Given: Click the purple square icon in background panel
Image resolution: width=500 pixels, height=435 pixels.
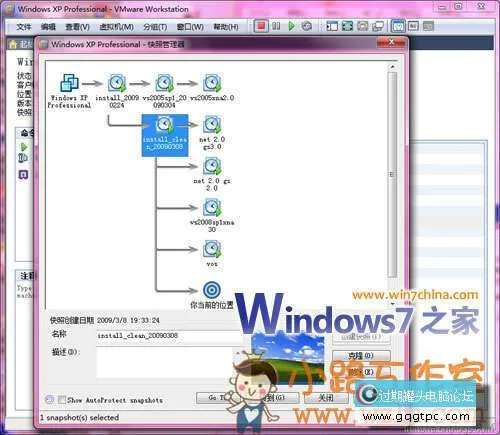Looking at the screenshot, I should 23,174.
